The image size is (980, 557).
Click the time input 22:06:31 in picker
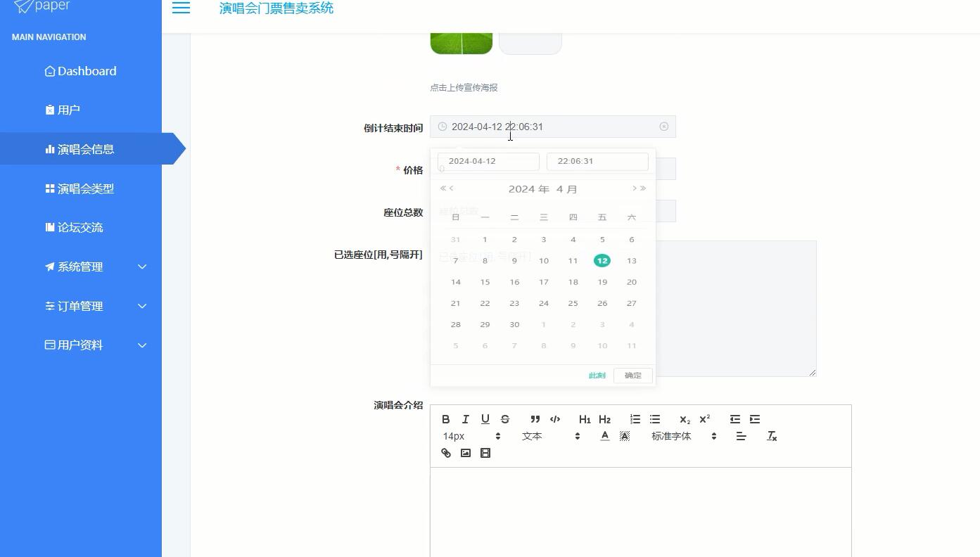(x=597, y=161)
